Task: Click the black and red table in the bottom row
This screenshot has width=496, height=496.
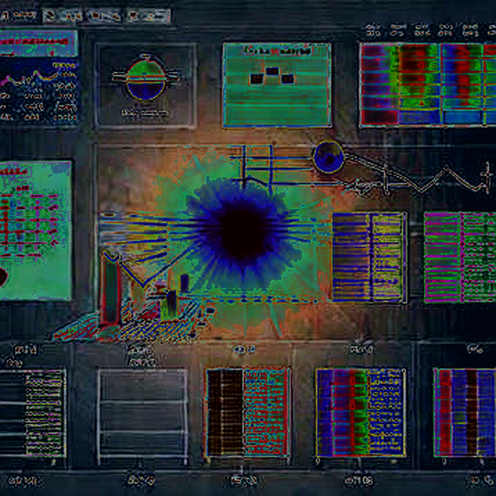Action: [x=247, y=412]
